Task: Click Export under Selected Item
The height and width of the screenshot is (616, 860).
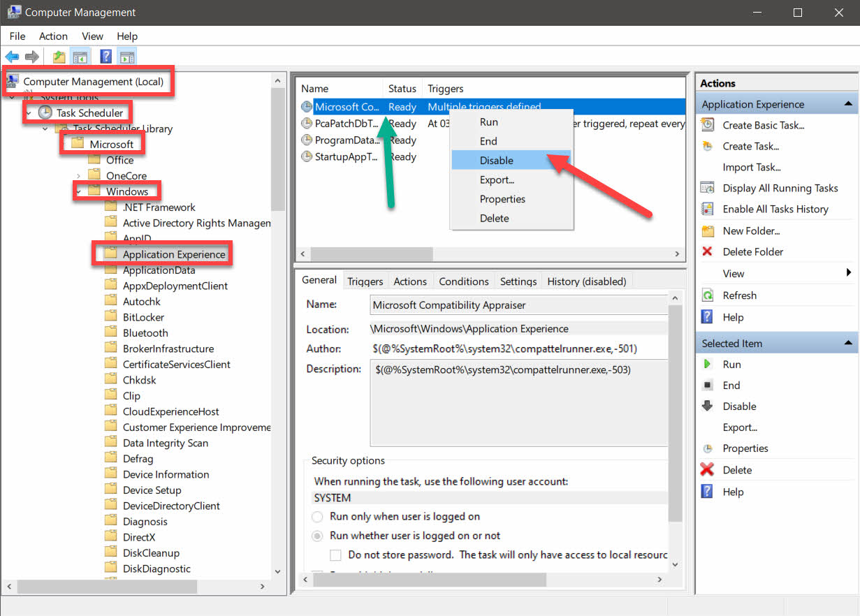Action: point(738,427)
